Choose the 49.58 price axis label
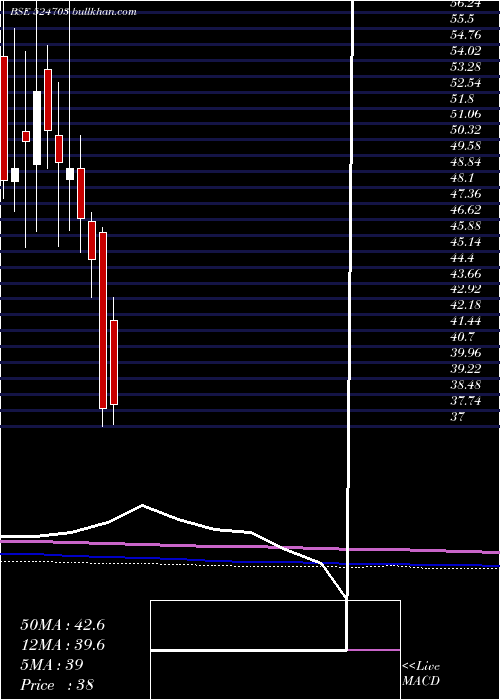Viewport: 500px width, 700px height. point(465,146)
